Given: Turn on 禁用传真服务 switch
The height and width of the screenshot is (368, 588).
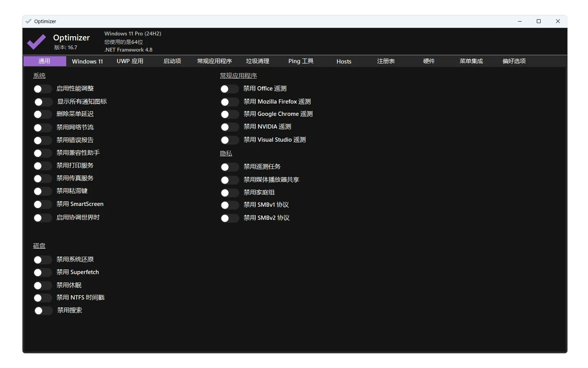Looking at the screenshot, I should 42,179.
